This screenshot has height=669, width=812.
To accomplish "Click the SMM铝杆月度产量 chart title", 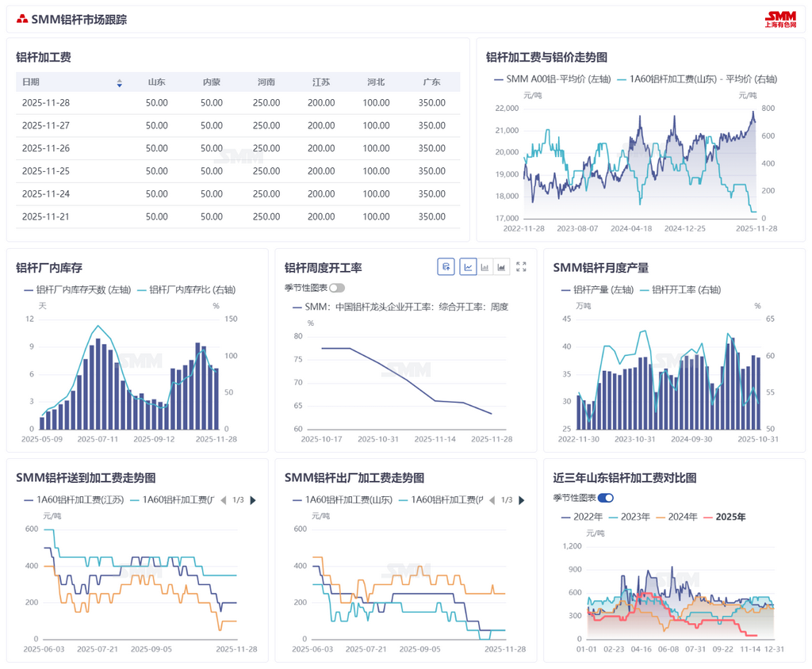I will click(601, 268).
